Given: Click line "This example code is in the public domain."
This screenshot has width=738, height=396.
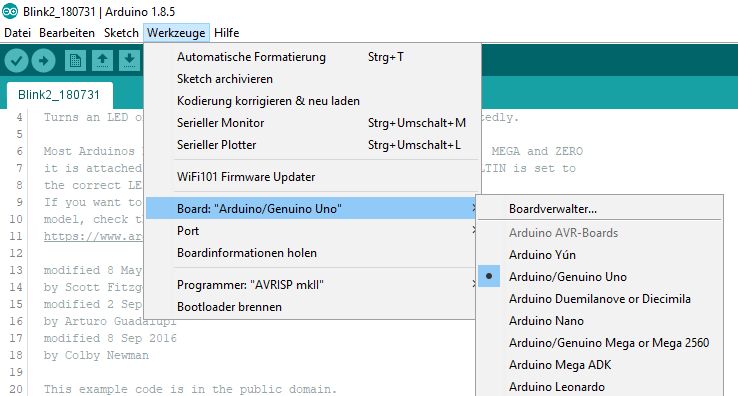Looking at the screenshot, I should point(190,389).
